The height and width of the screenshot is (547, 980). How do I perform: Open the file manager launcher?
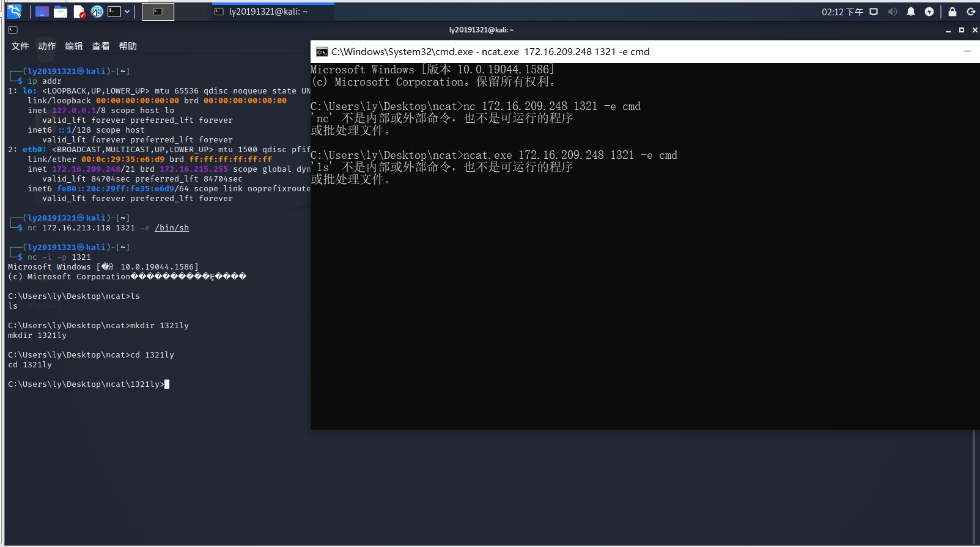[x=61, y=12]
